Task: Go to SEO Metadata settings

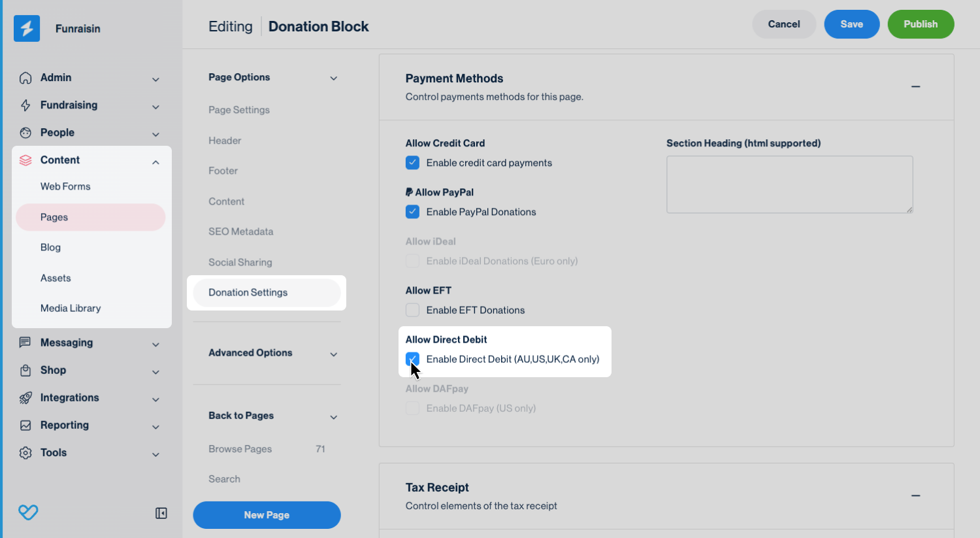Action: pyautogui.click(x=240, y=231)
